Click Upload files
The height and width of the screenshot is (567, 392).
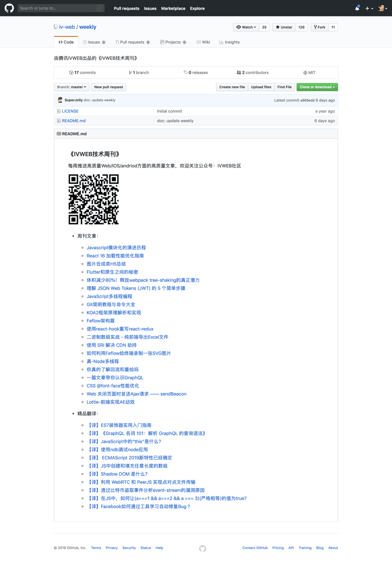pos(261,87)
